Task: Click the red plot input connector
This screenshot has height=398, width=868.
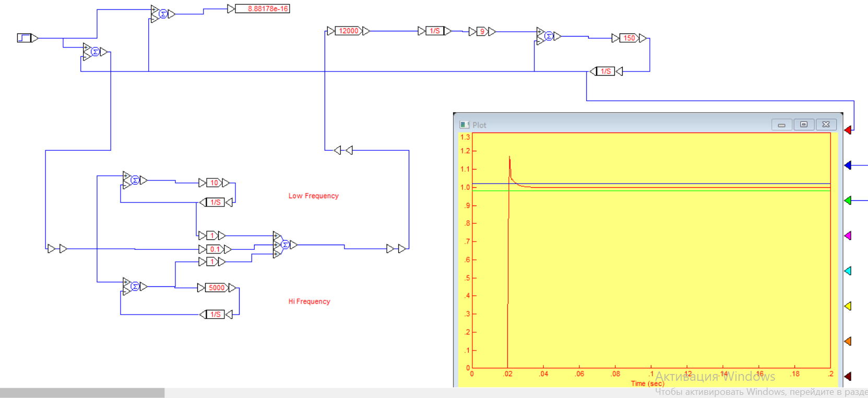Action: point(848,130)
